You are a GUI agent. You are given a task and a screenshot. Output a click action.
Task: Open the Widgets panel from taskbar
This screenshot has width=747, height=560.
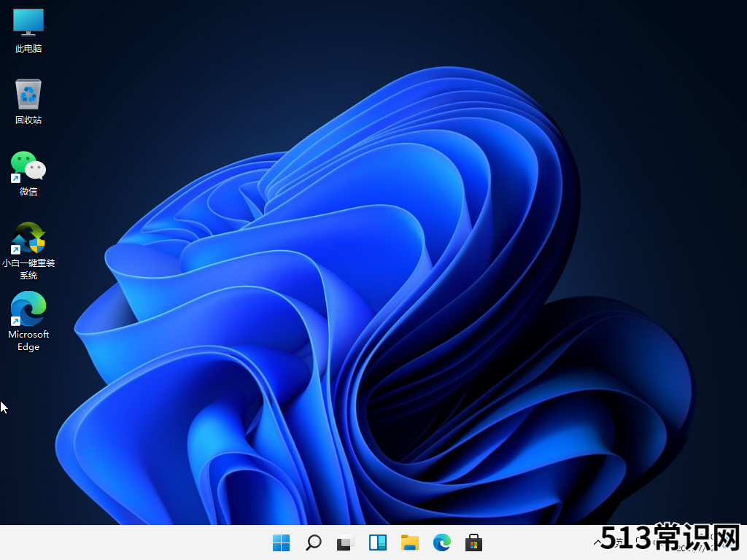[x=377, y=542]
